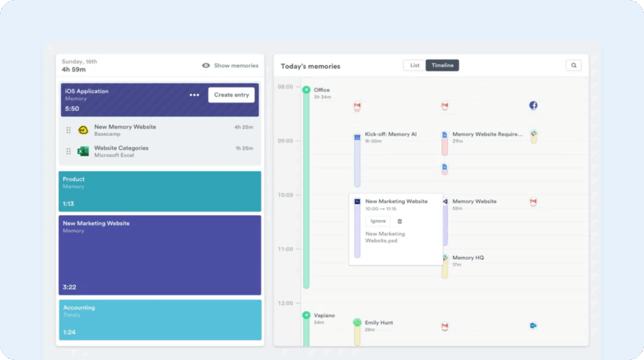The height and width of the screenshot is (360, 644).
Task: Click the New Marketing Website.psd file name
Action: tap(385, 237)
